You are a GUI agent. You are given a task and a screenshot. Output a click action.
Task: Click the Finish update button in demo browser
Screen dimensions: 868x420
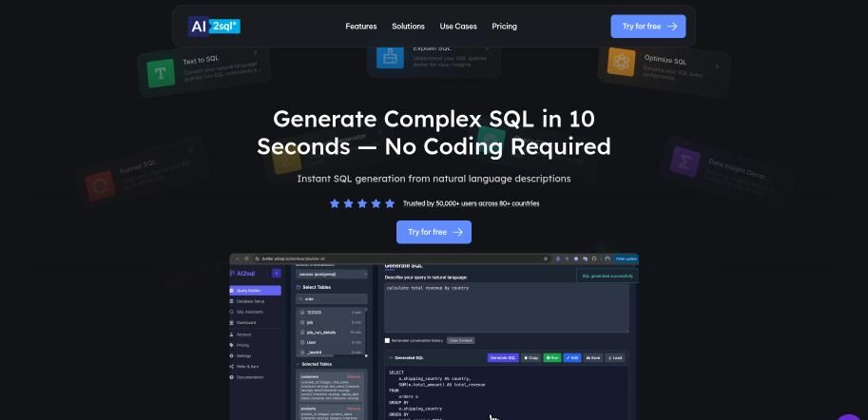click(x=627, y=258)
